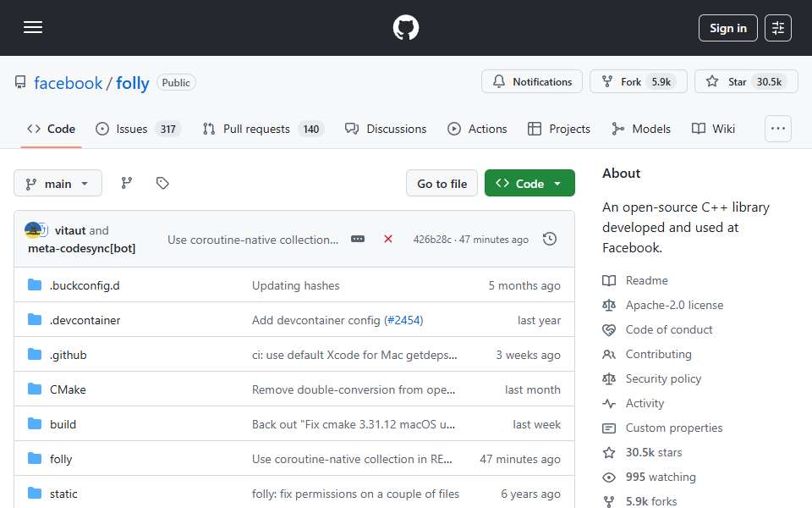Open meta-codesync[bot] author link
The image size is (812, 508).
[82, 249]
